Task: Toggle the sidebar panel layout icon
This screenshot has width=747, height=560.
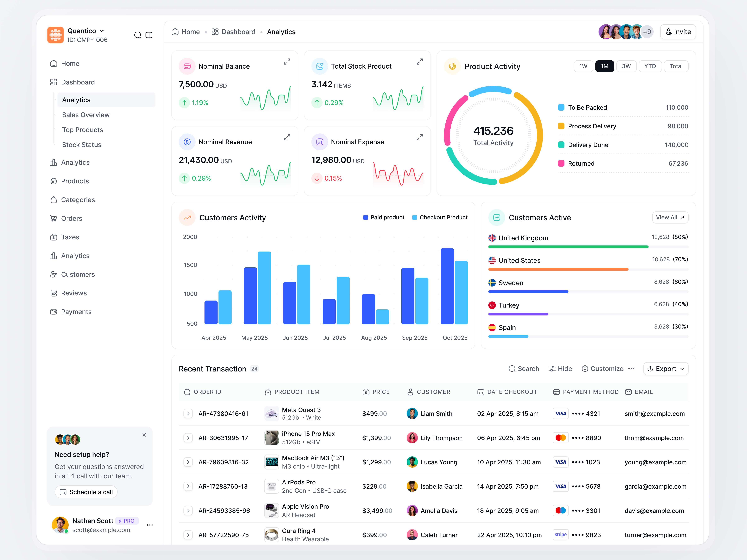Action: click(149, 35)
